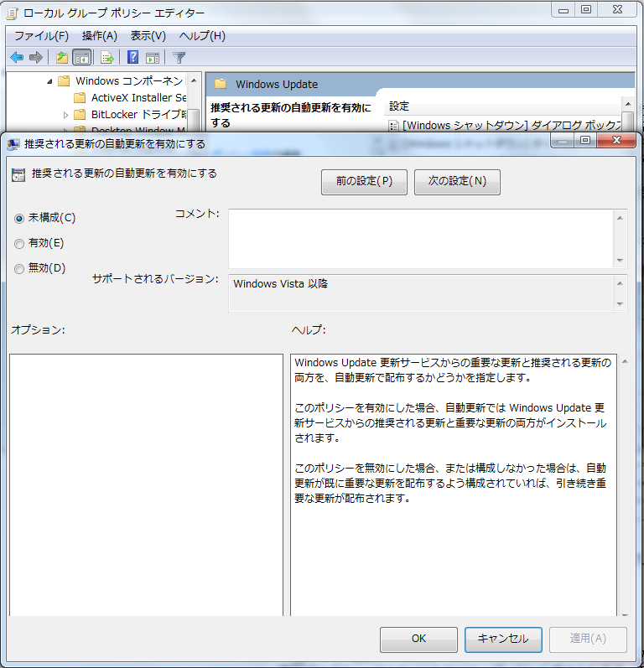The height and width of the screenshot is (668, 644).
Task: Click the コメント box scroll-down arrow
Action: (x=621, y=260)
